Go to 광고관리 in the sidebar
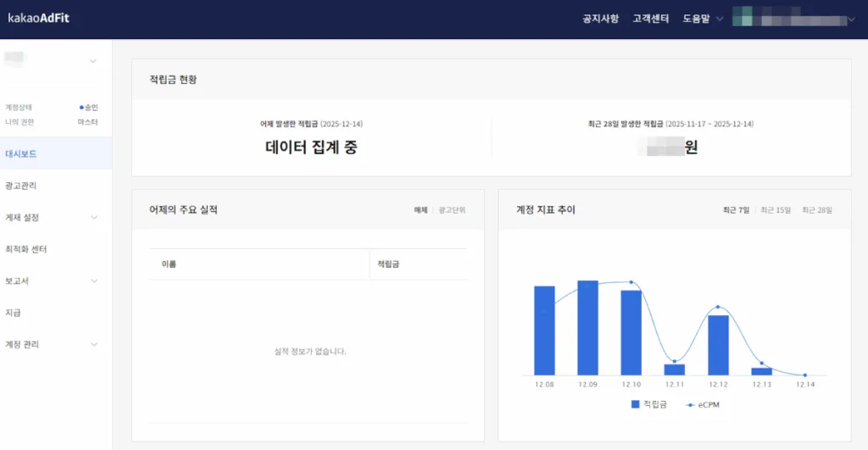The height and width of the screenshot is (450, 868). [x=21, y=186]
